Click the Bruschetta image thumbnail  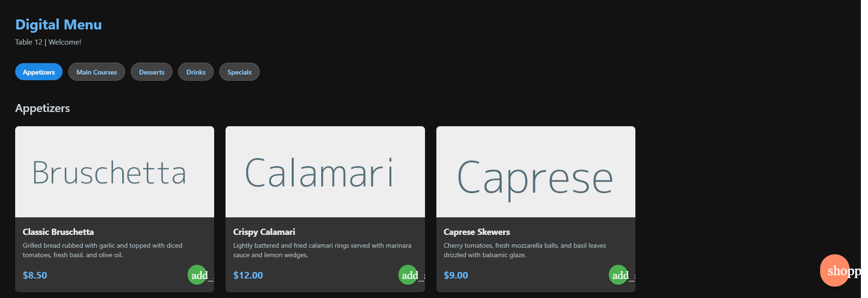click(115, 172)
